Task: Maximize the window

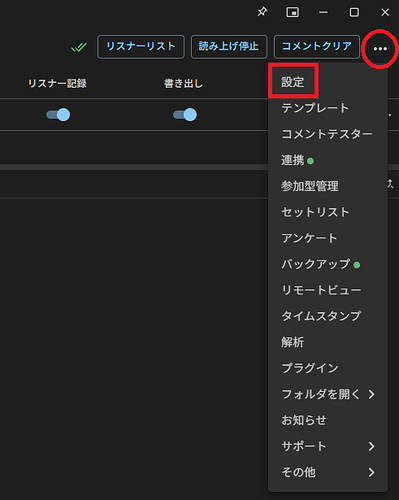Action: [354, 12]
